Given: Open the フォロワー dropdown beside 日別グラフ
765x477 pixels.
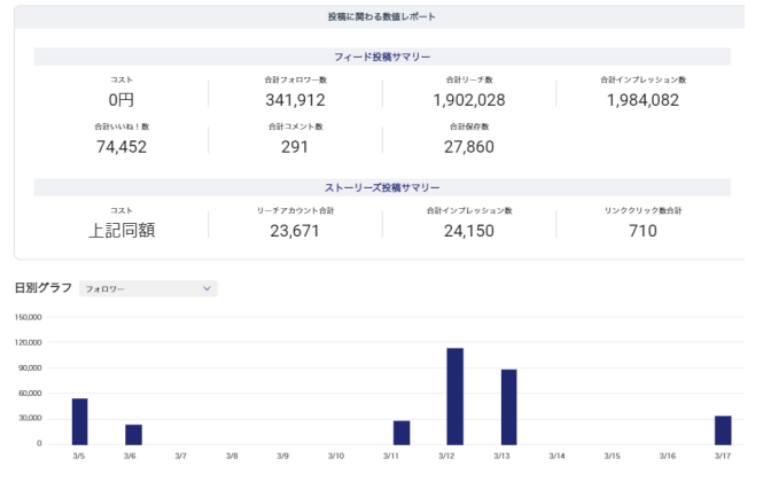Looking at the screenshot, I should (x=148, y=289).
